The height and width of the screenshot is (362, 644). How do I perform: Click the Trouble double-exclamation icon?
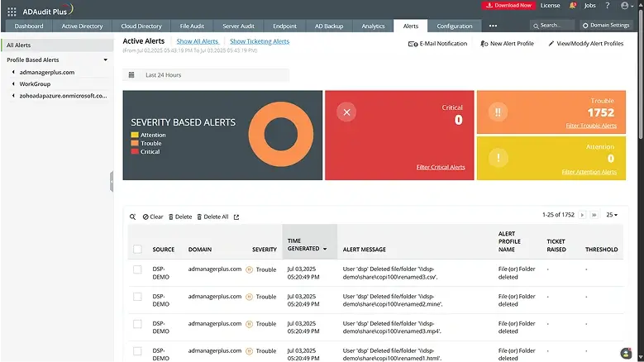coord(498,112)
